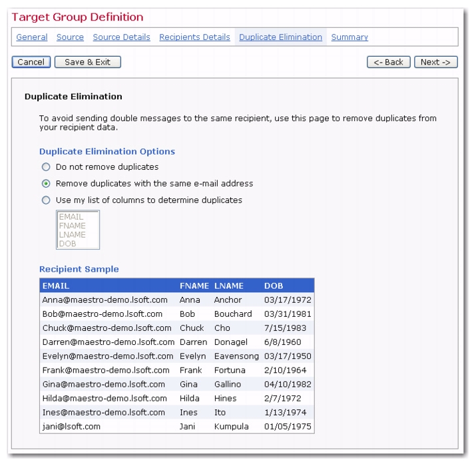The height and width of the screenshot is (470, 476).
Task: Click date 1/13/1974 cell
Action: pos(285,412)
